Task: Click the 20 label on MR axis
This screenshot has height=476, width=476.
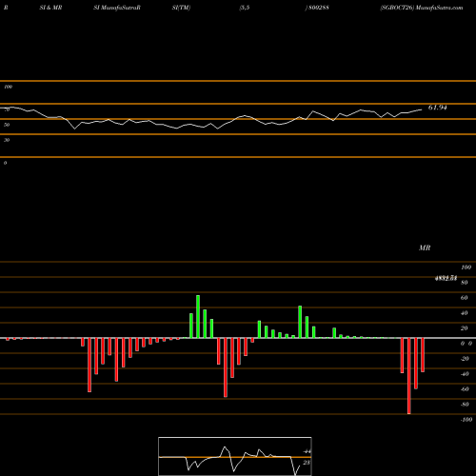Action: pos(464,328)
